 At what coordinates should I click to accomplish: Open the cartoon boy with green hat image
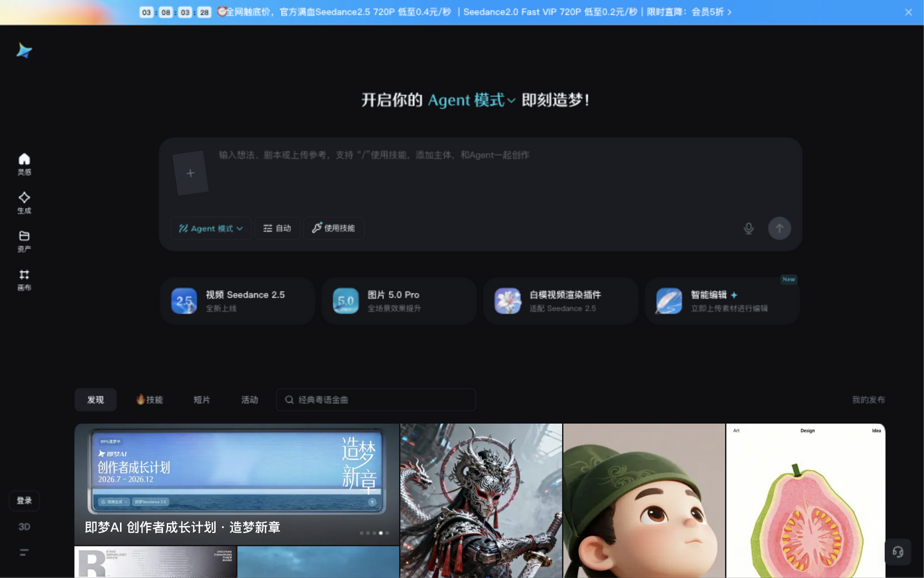pos(644,500)
